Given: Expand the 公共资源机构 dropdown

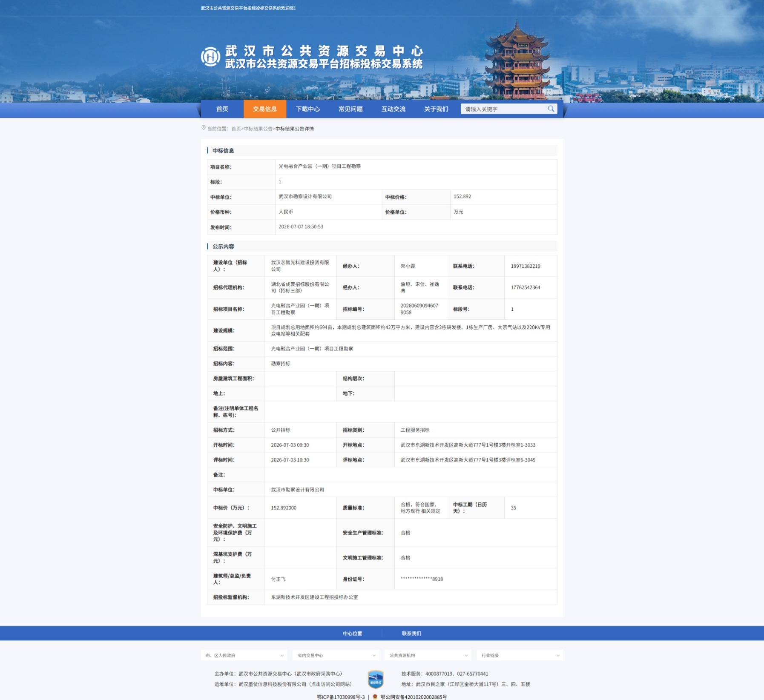Looking at the screenshot, I should [428, 655].
